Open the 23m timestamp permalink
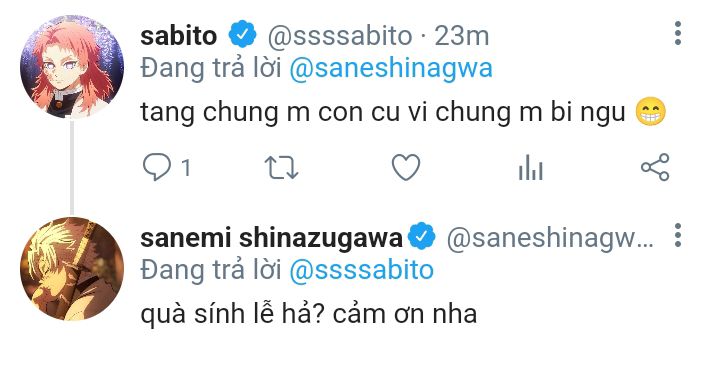Viewport: 720px width, 370px height. tap(461, 36)
